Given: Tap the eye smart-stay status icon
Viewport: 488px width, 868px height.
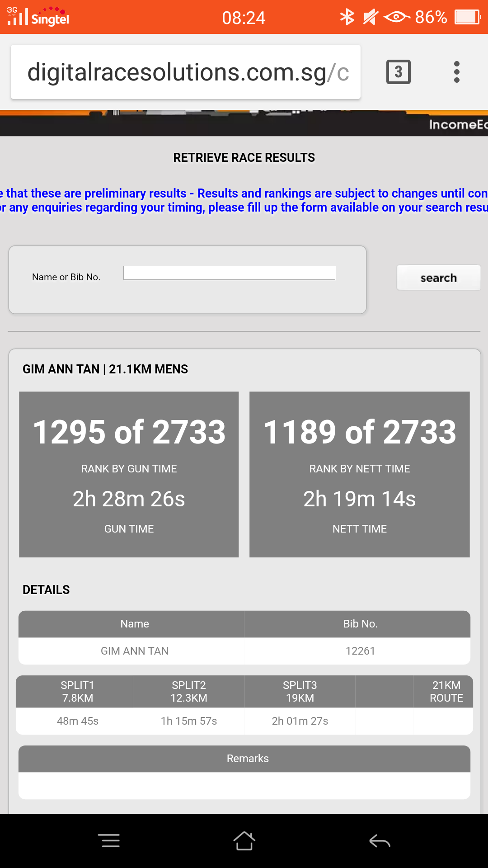Looking at the screenshot, I should pyautogui.click(x=397, y=18).
